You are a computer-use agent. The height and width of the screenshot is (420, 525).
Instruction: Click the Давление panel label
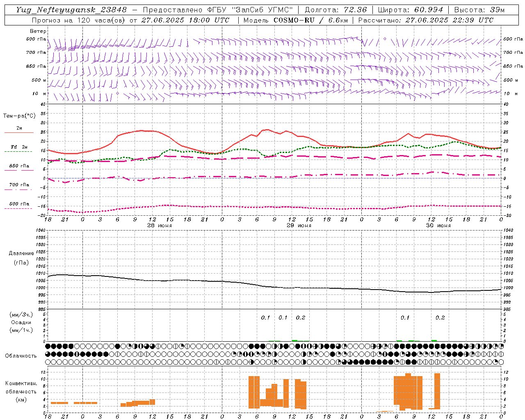point(21,253)
